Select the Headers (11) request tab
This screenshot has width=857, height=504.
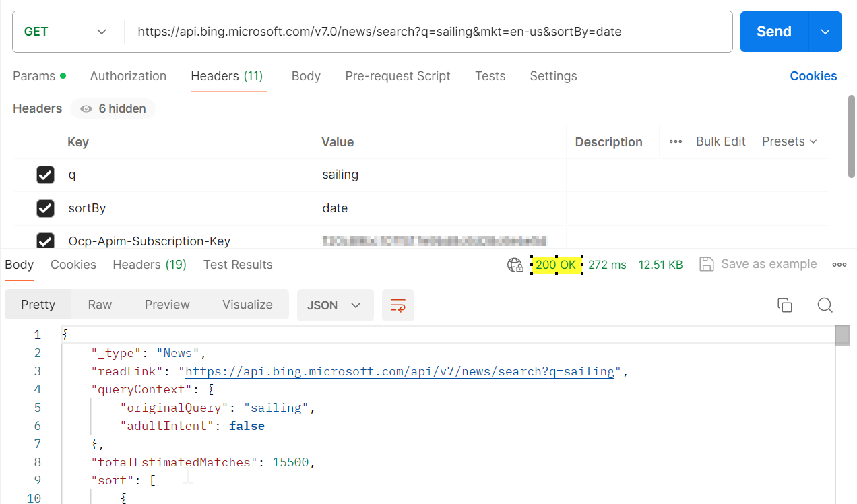coord(227,76)
